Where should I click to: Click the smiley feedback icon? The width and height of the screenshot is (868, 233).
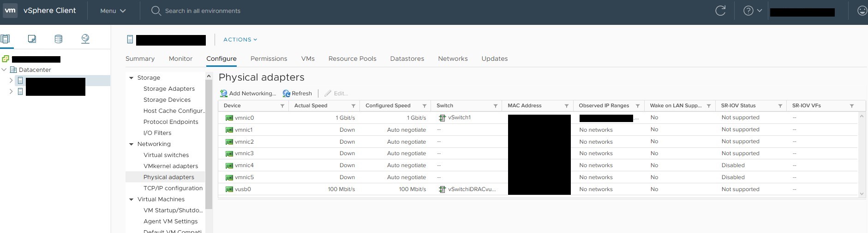tap(862, 11)
